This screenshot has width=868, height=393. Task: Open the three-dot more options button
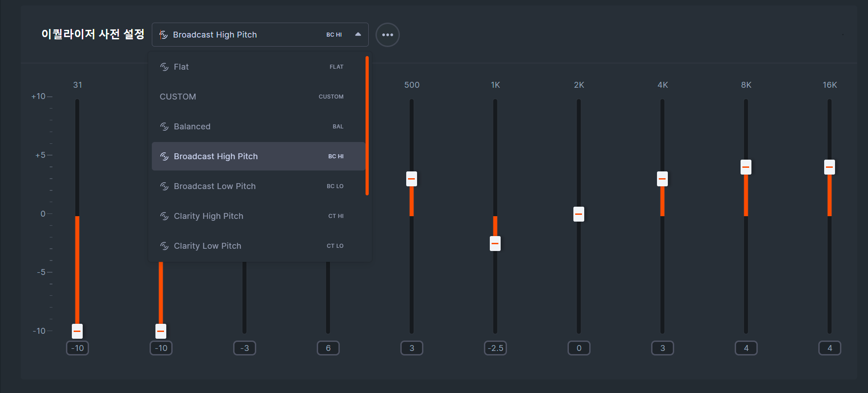[x=387, y=35]
